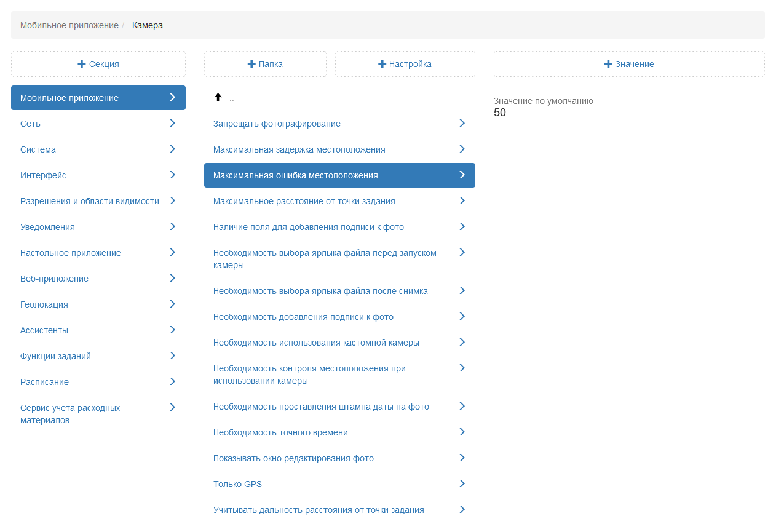Screen dimensions: 776x532
Task: Click Значение по умолчанию label
Action: pos(544,101)
